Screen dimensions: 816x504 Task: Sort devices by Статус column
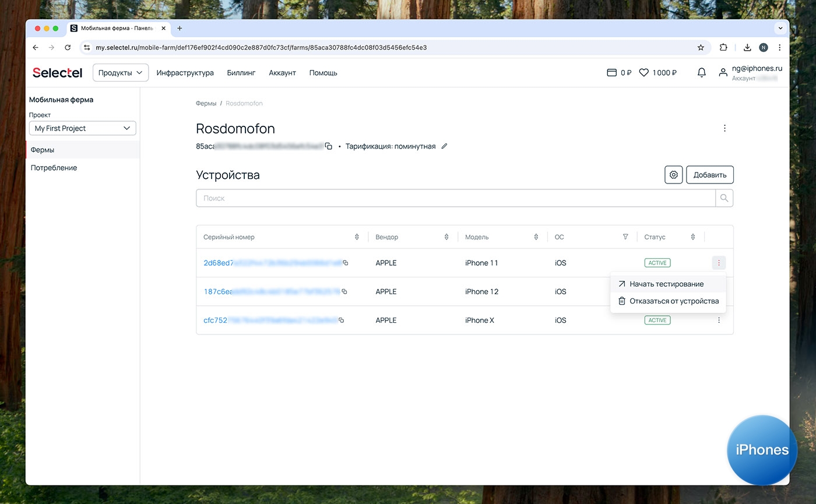coord(692,237)
